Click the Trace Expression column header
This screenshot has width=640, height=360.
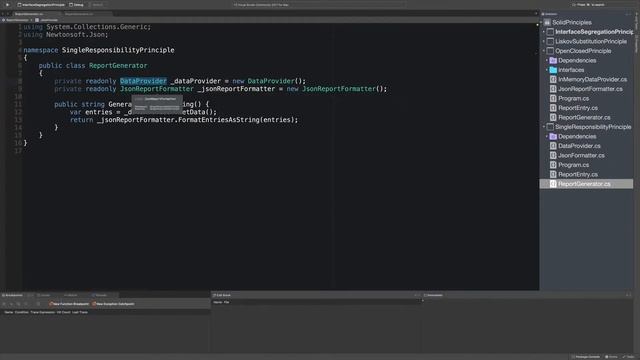42,312
